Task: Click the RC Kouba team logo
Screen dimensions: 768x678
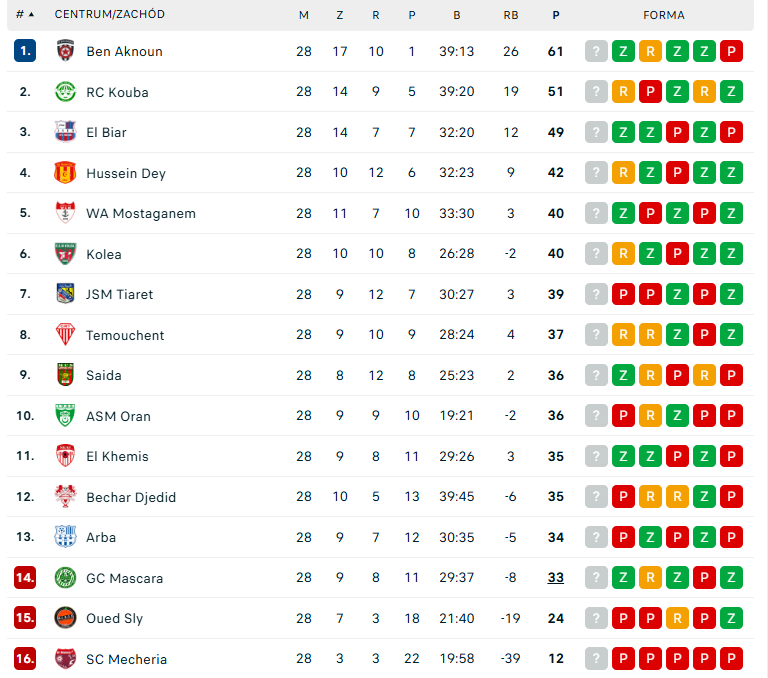Action: (x=65, y=92)
